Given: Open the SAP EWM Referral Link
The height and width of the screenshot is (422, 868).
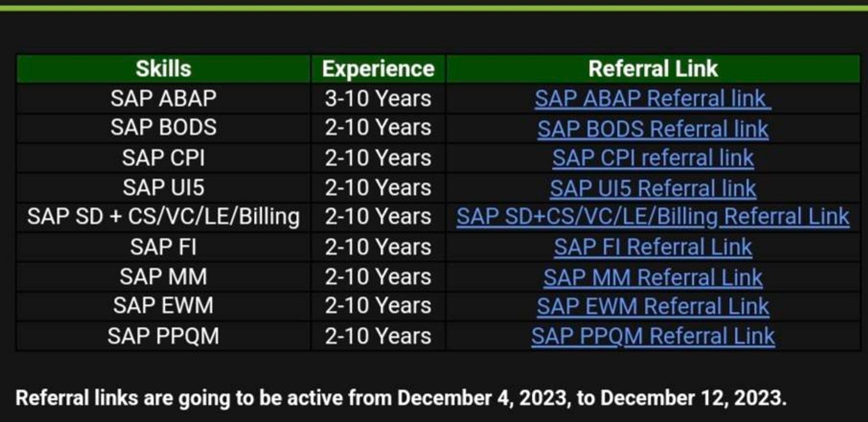Looking at the screenshot, I should point(653,306).
